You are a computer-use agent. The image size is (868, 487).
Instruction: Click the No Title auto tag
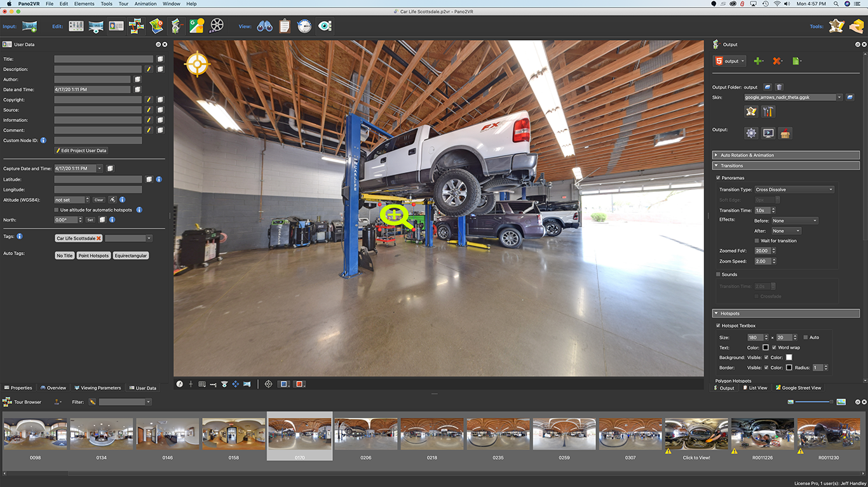click(x=64, y=256)
